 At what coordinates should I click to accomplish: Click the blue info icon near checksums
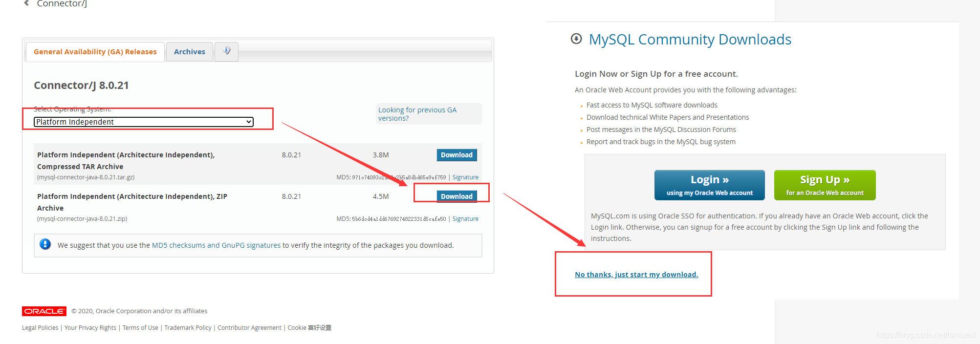(45, 244)
